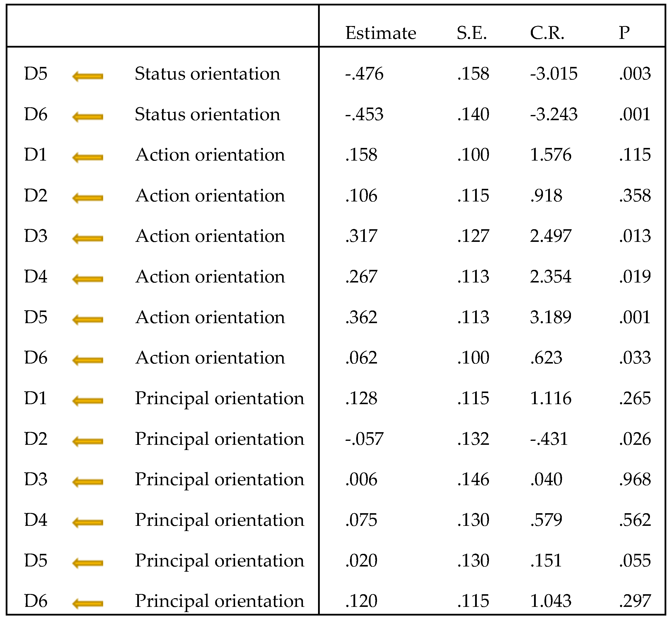Click the estimate value -.057
The height and width of the screenshot is (620, 672).
(x=364, y=439)
